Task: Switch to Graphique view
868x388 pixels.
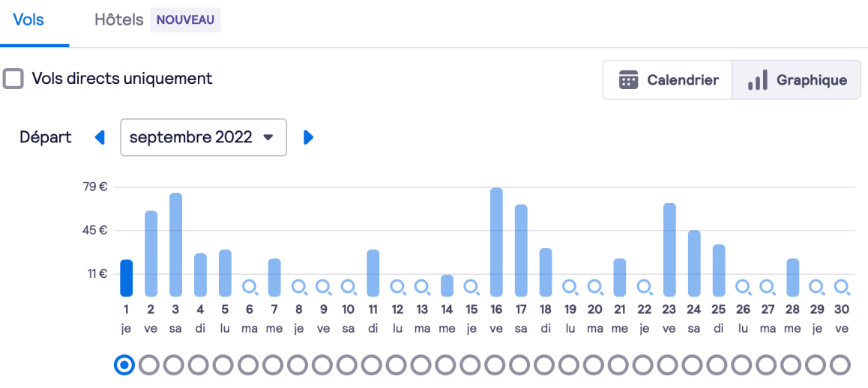Action: tap(798, 80)
